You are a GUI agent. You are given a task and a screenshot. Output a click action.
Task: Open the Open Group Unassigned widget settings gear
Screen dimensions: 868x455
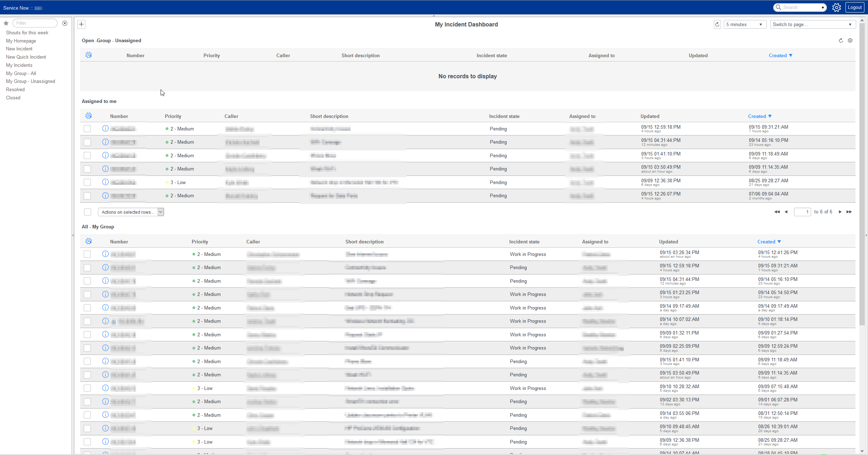[850, 40]
